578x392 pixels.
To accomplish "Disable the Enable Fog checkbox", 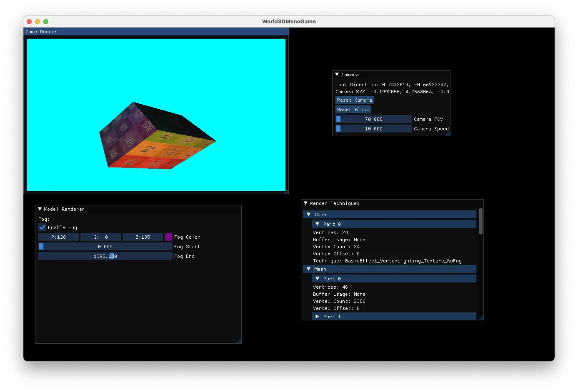I will (x=42, y=227).
